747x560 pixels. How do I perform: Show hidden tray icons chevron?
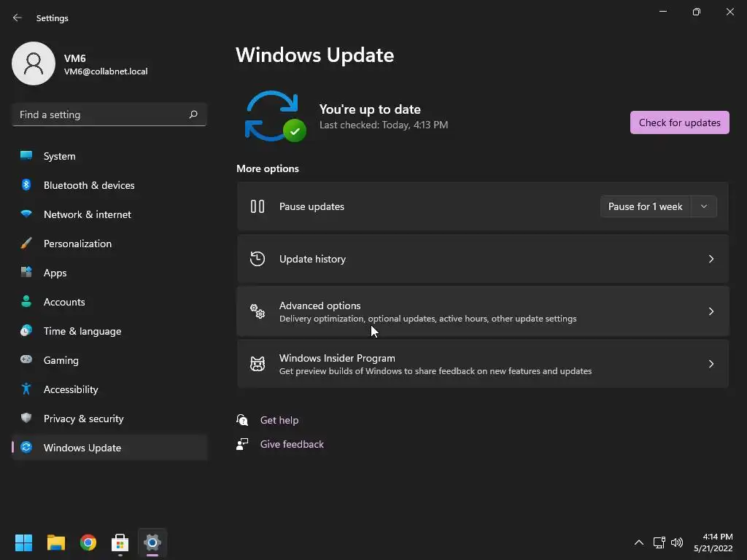click(639, 542)
